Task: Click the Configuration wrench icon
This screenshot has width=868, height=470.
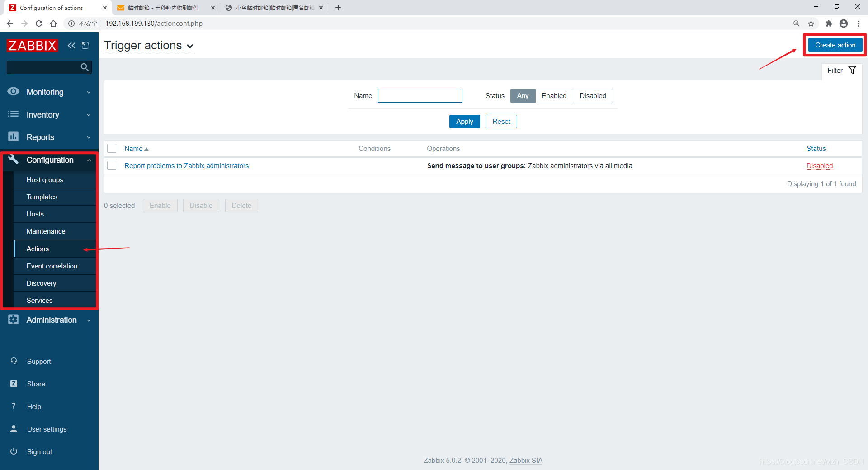Action: [14, 160]
